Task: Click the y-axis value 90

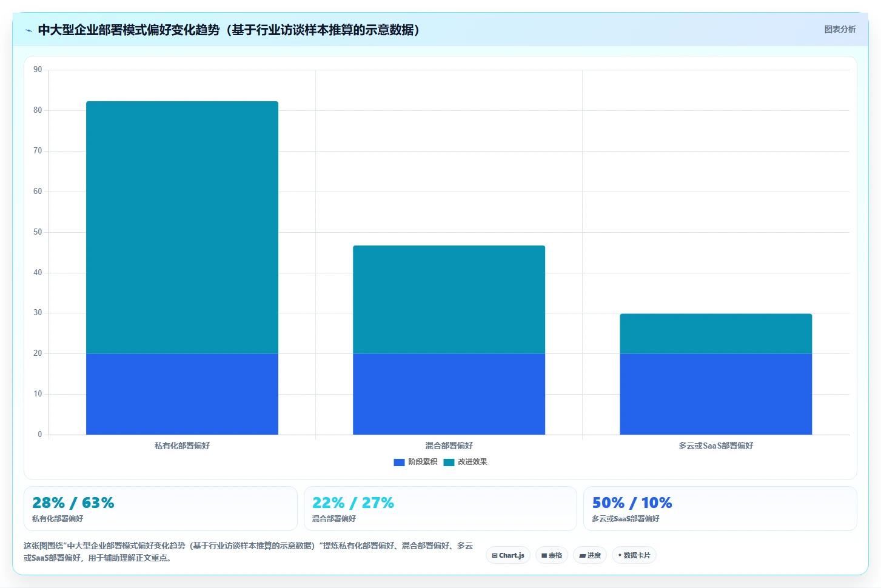Action: (x=38, y=70)
